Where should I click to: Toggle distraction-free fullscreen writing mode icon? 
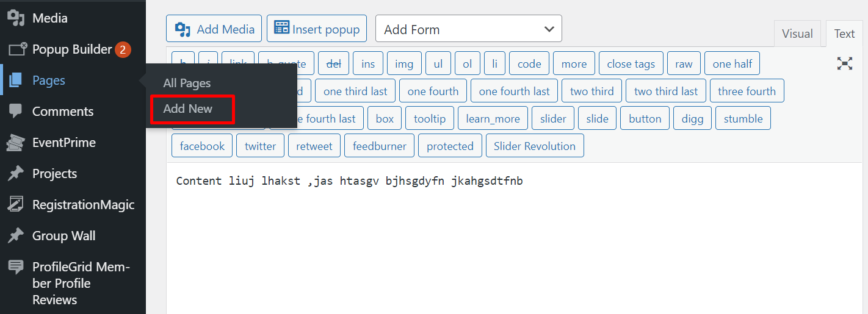844,63
